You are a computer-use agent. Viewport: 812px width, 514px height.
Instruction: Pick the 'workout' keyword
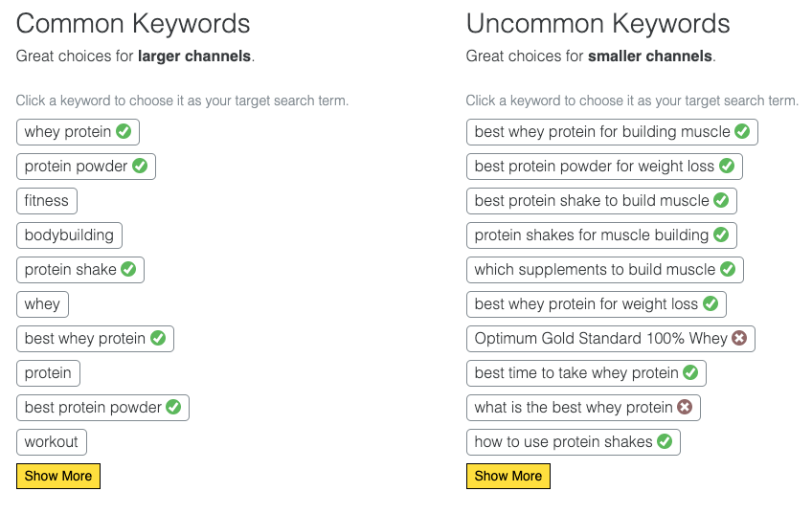52,441
